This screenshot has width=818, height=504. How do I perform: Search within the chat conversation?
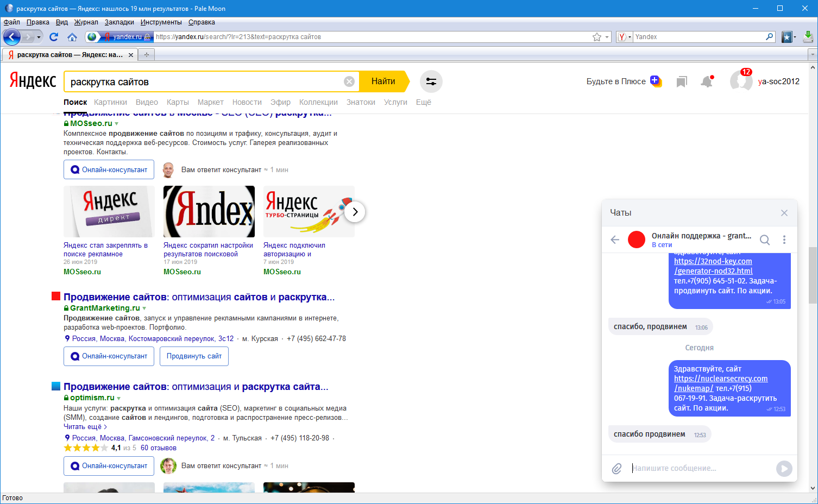tap(765, 240)
